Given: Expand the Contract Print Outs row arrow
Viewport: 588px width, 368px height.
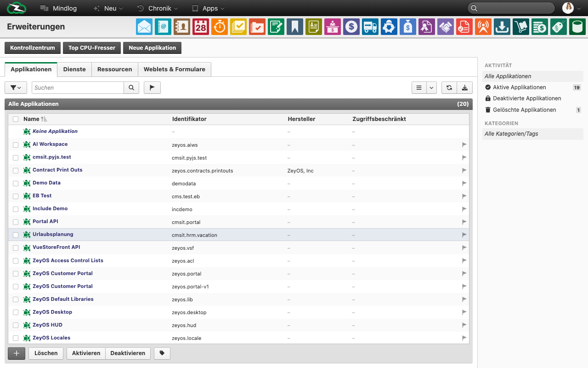Looking at the screenshot, I should [464, 170].
